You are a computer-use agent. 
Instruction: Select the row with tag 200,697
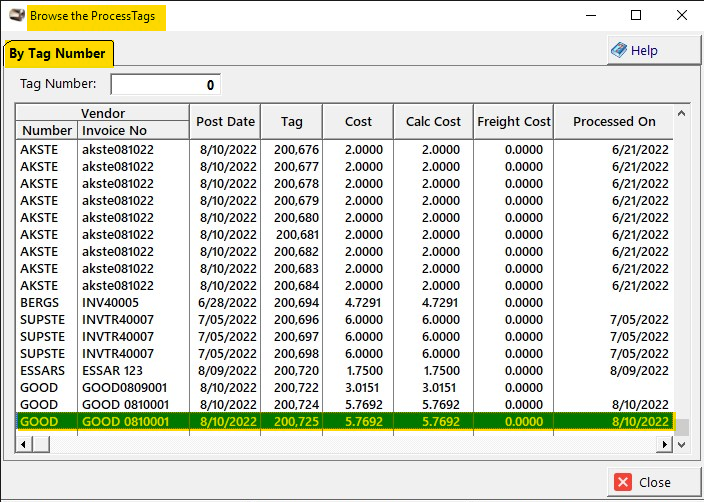pyautogui.click(x=345, y=337)
